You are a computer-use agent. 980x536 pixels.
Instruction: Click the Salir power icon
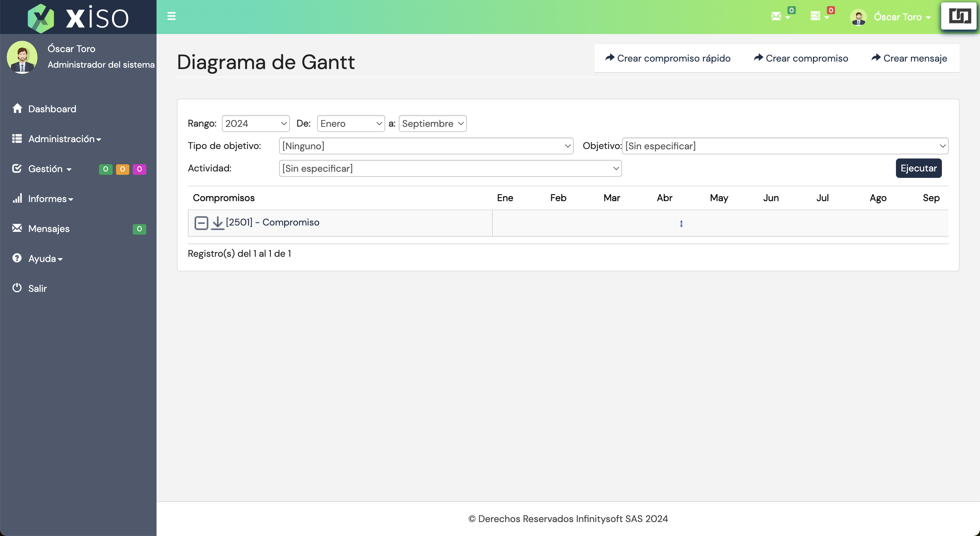17,288
